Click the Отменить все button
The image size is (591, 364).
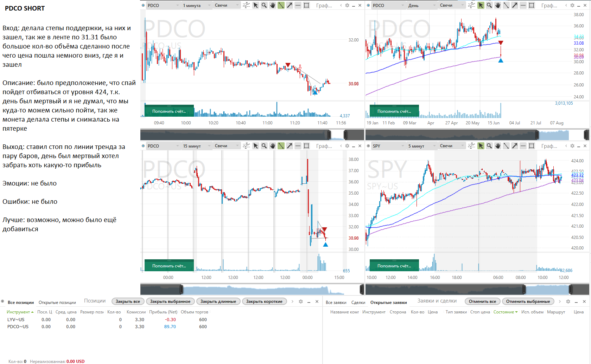[482, 301]
